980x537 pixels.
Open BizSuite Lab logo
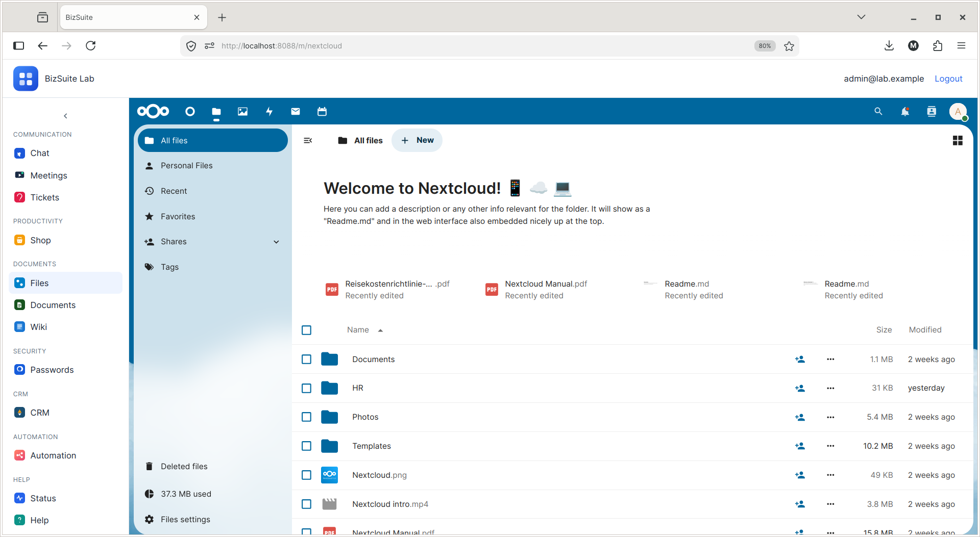(26, 79)
